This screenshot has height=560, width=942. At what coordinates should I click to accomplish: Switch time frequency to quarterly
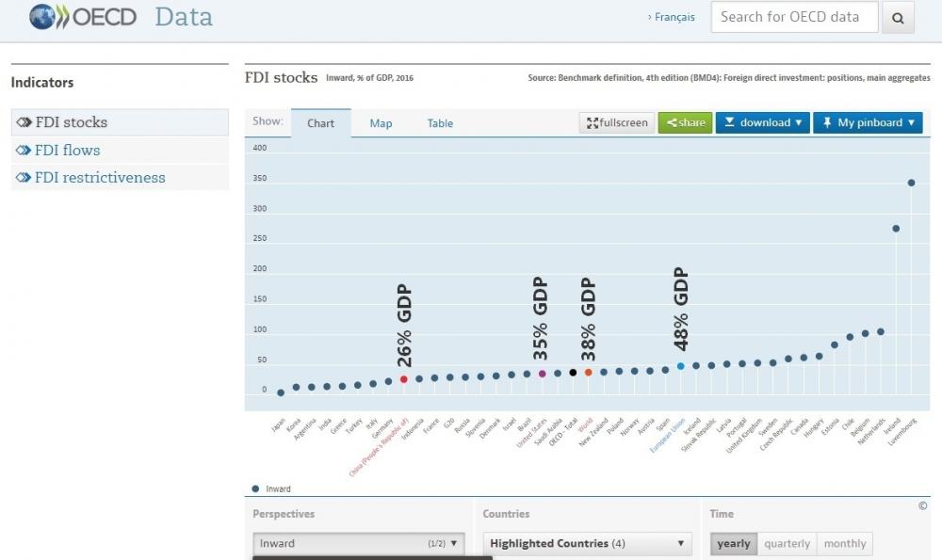pyautogui.click(x=787, y=543)
